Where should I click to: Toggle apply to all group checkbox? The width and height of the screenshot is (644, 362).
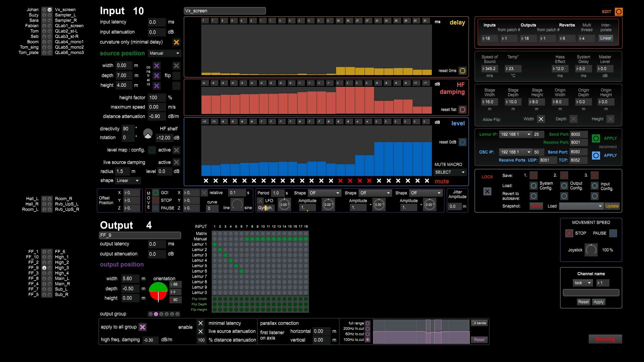[143, 327]
